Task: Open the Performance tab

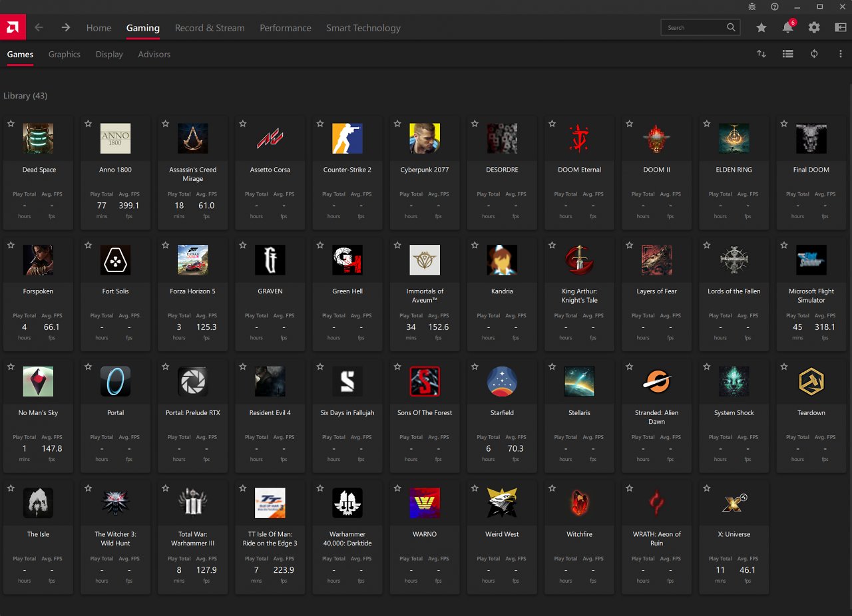Action: tap(286, 28)
